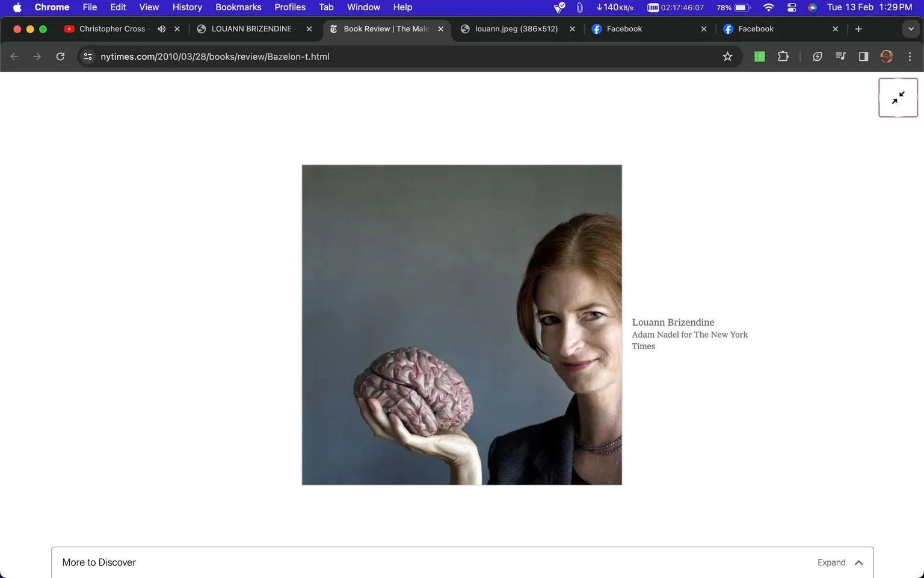Open the Bookmarks menu
Image resolution: width=924 pixels, height=578 pixels.
[x=238, y=7]
